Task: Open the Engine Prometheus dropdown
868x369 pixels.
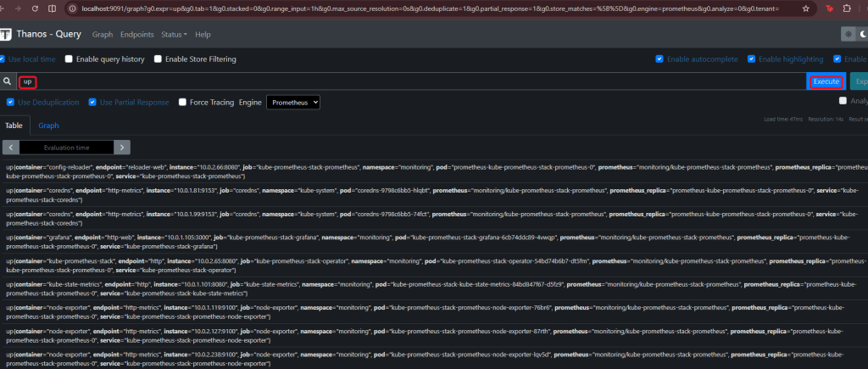Action: click(292, 103)
